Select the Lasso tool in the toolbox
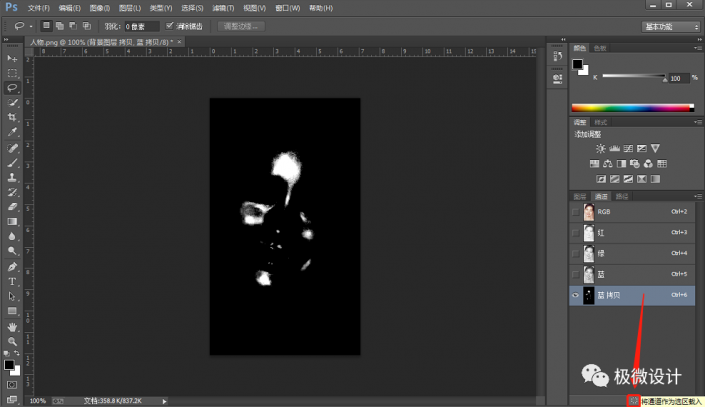The image size is (705, 407). click(13, 88)
